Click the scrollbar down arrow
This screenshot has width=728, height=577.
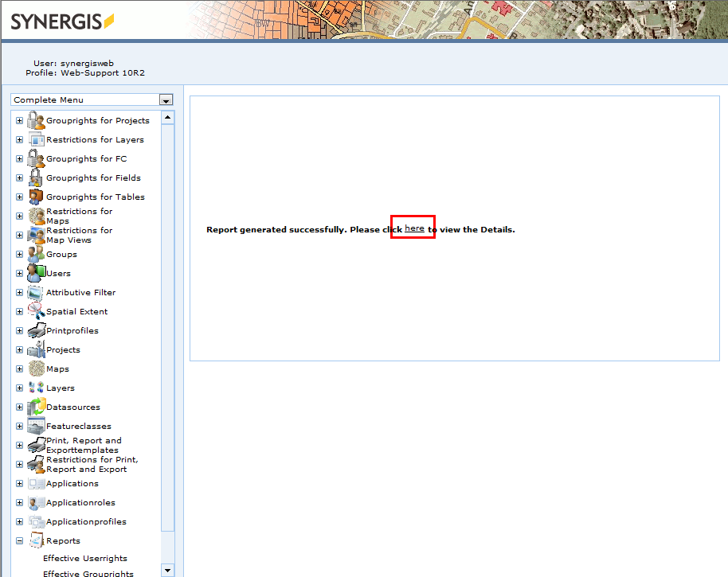168,570
